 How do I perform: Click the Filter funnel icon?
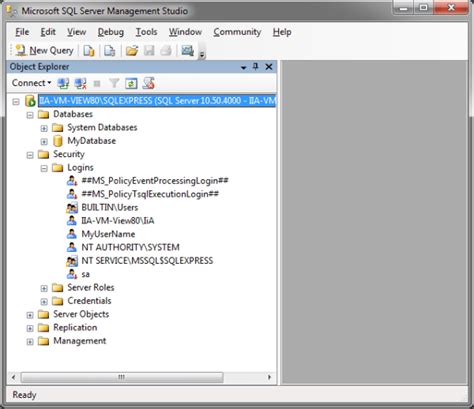tap(114, 83)
